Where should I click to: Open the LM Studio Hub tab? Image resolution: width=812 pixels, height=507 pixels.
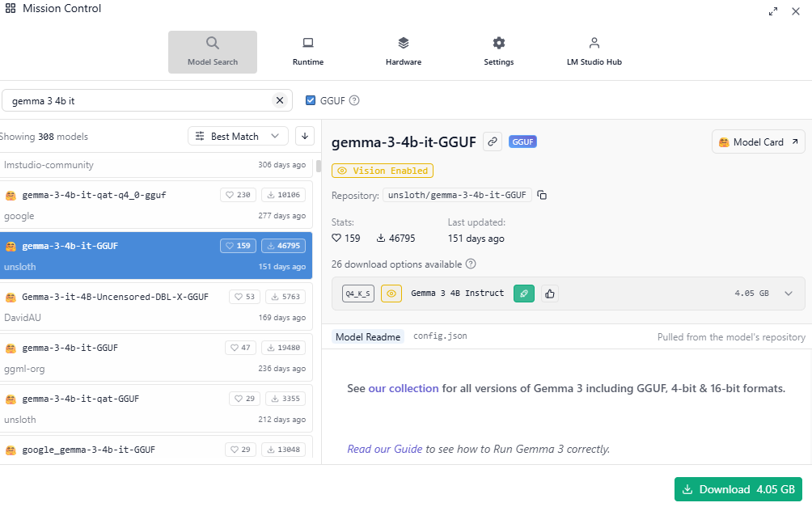pos(594,52)
